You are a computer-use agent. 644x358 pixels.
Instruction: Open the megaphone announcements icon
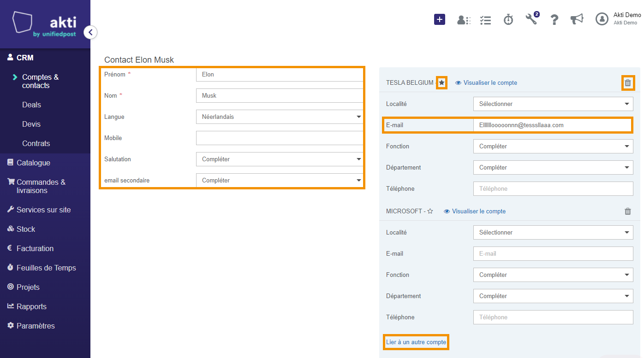pos(577,19)
